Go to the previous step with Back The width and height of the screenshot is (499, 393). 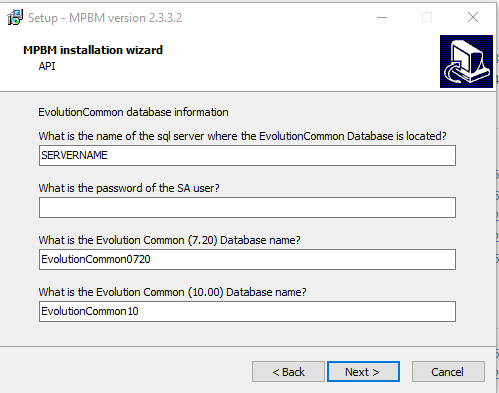tap(288, 372)
